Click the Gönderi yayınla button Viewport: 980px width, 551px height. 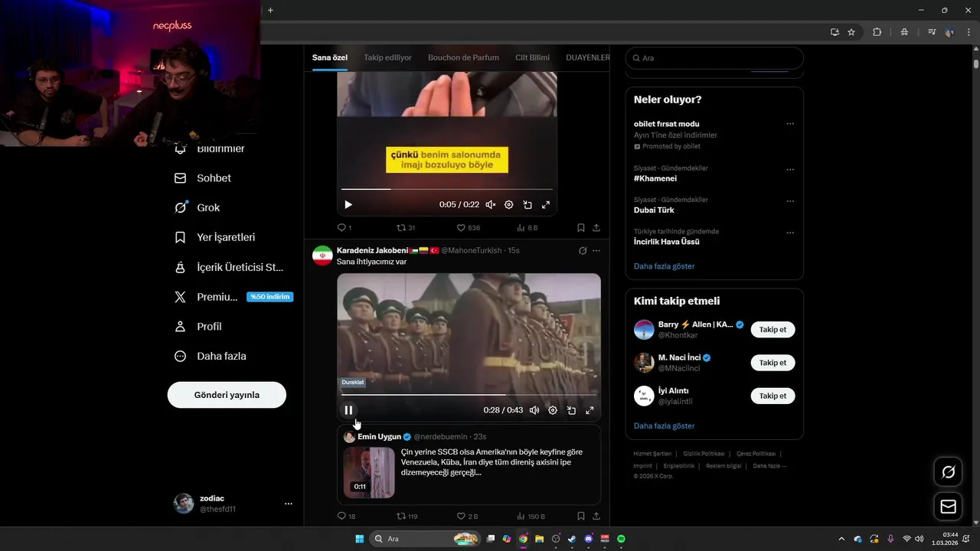click(227, 395)
